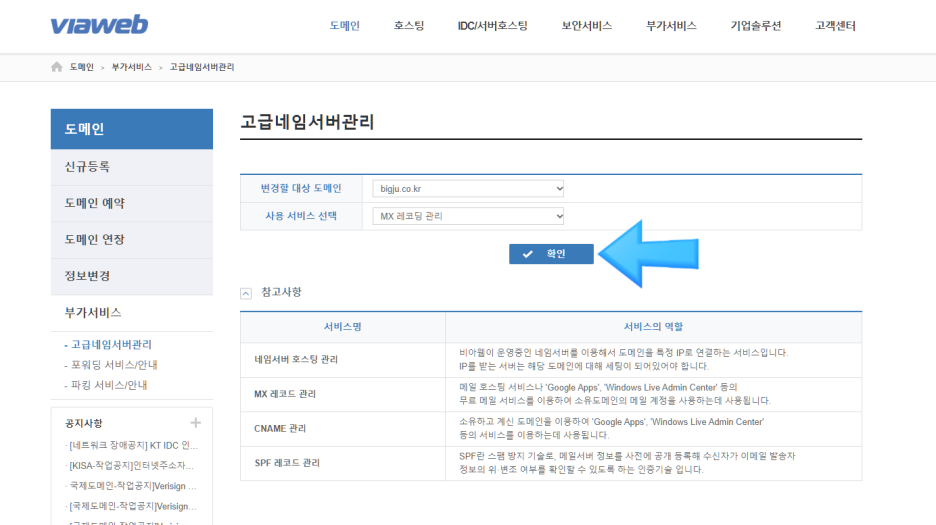Screen dimensions: 936x525
Task: Open notice [네트워크 장애공지] KT IDC
Action: coord(134,446)
